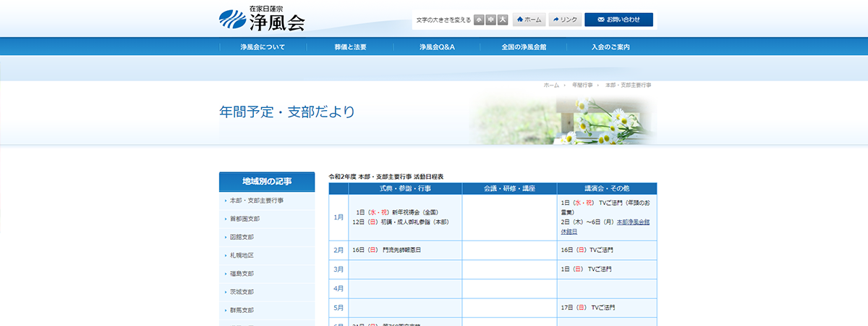Click the 年間行事 breadcrumb link
The height and width of the screenshot is (326, 868).
pos(582,85)
